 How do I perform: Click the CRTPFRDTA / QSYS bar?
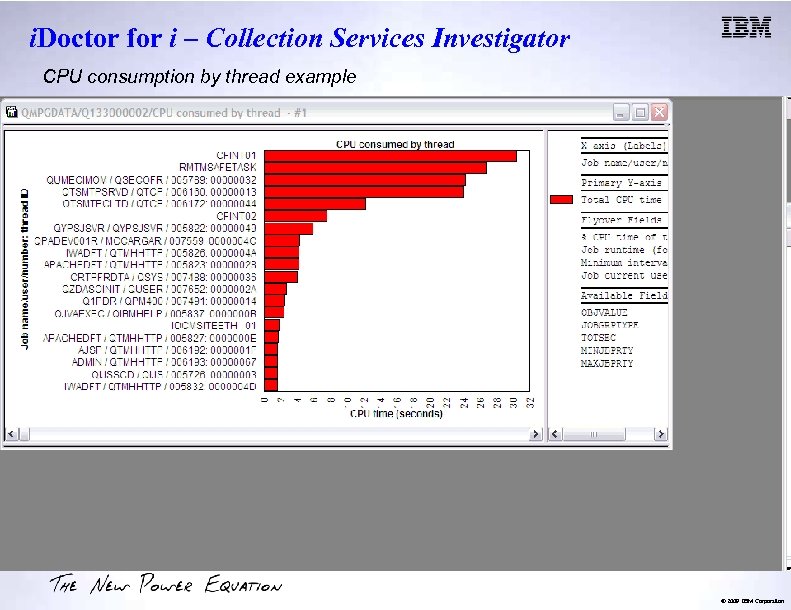[281, 277]
